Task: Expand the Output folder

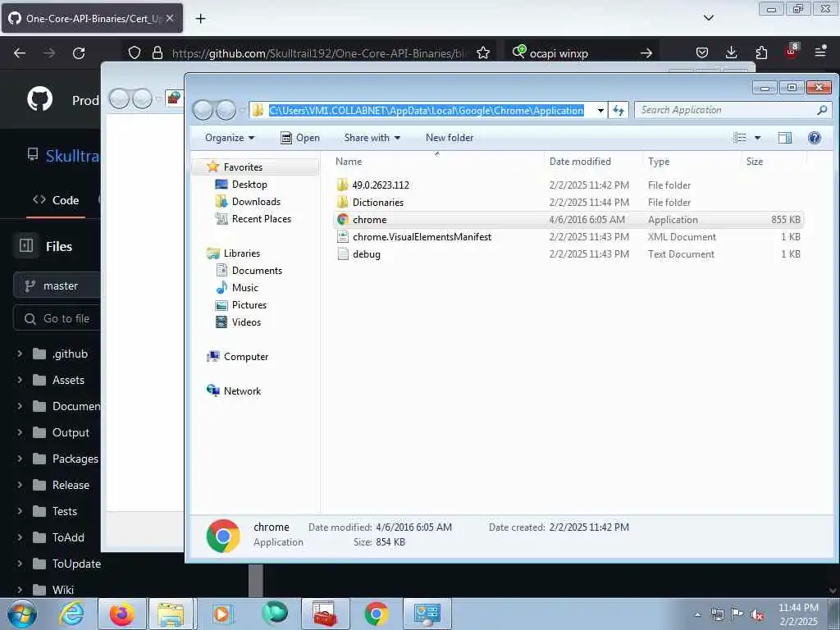Action: pyautogui.click(x=20, y=432)
